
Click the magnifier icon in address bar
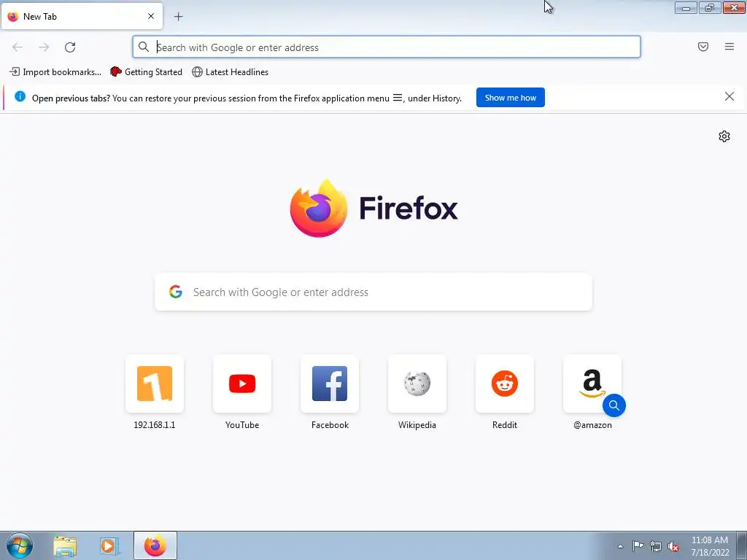pyautogui.click(x=144, y=47)
